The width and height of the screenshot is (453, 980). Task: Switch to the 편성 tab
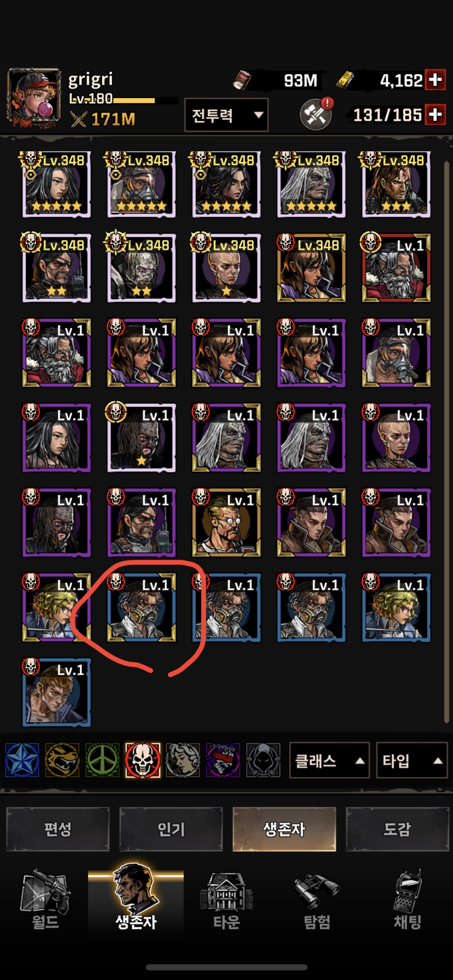tap(58, 829)
